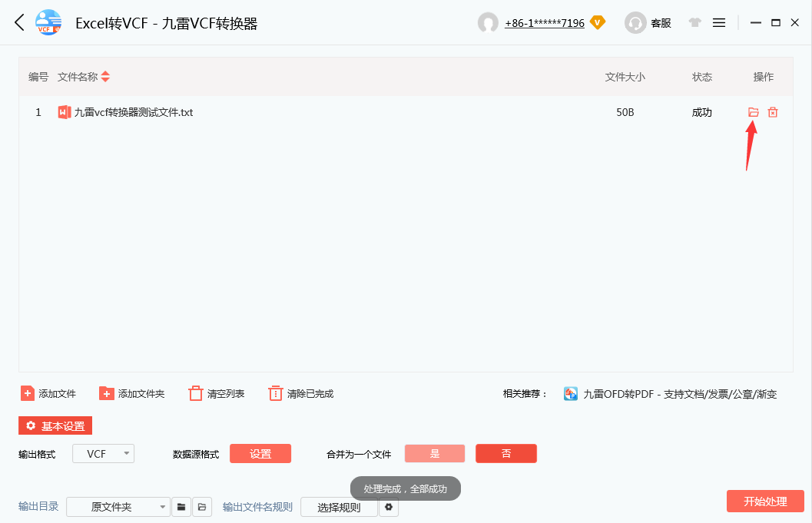This screenshot has height=523, width=812.
Task: Sort list by 文件名称 arrows
Action: (x=105, y=77)
